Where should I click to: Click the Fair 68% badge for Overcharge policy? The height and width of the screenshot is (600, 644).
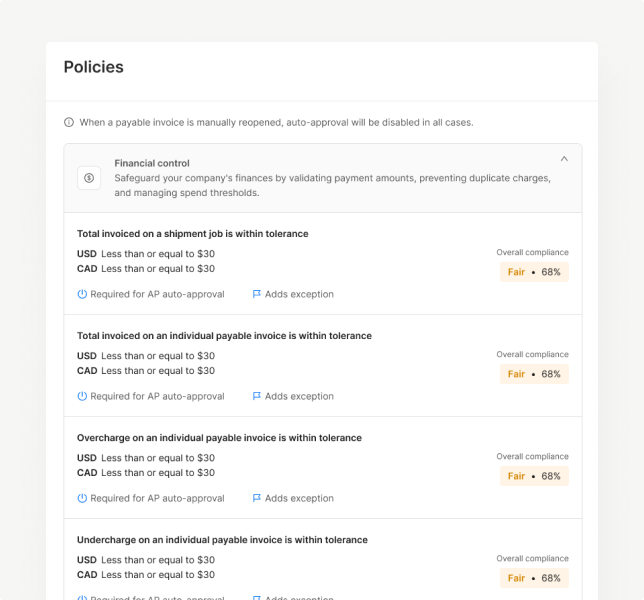tap(534, 476)
